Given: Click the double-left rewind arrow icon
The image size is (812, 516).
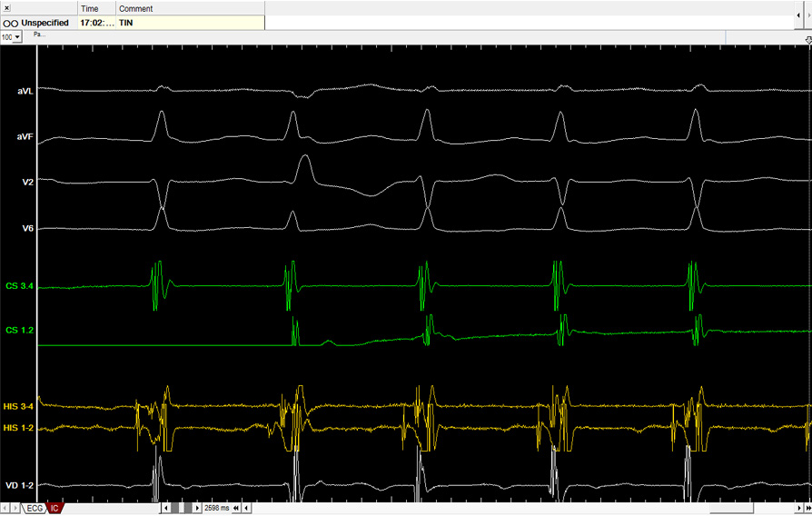Looking at the screenshot, I should point(236,508).
